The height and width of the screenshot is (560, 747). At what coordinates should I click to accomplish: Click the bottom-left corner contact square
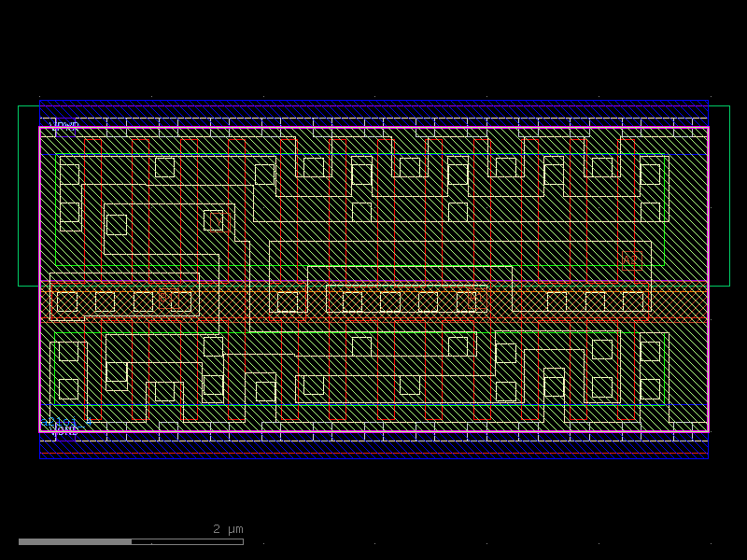click(68, 389)
